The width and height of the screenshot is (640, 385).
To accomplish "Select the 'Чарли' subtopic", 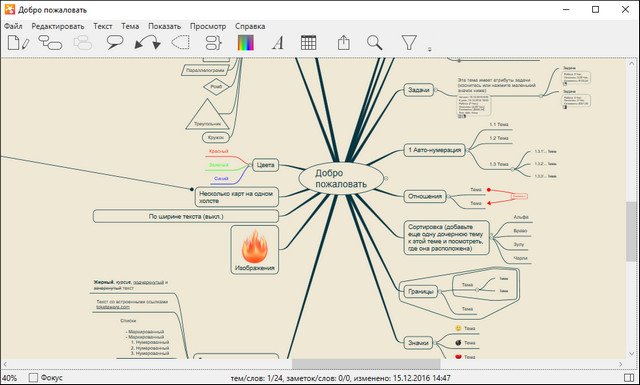I will (520, 258).
